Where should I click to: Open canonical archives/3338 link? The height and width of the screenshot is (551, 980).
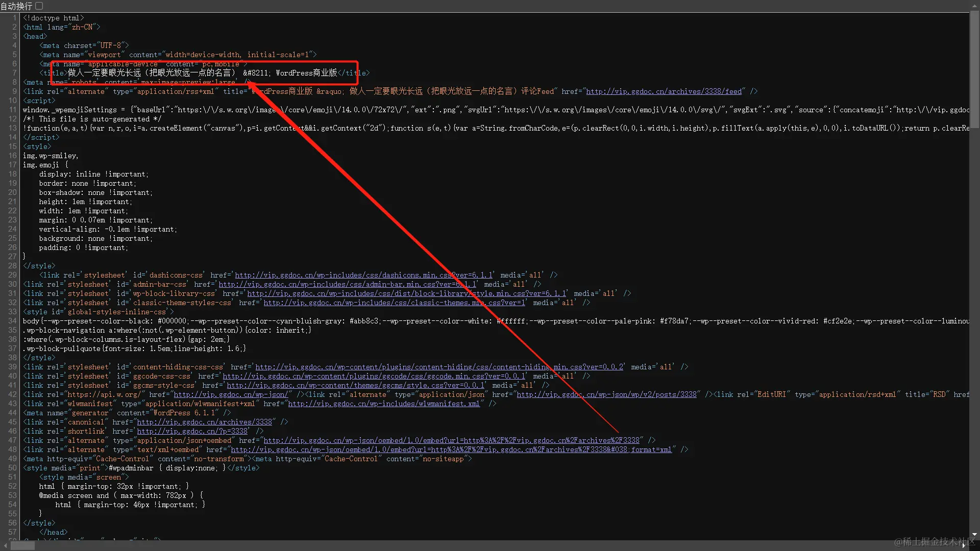pyautogui.click(x=204, y=422)
